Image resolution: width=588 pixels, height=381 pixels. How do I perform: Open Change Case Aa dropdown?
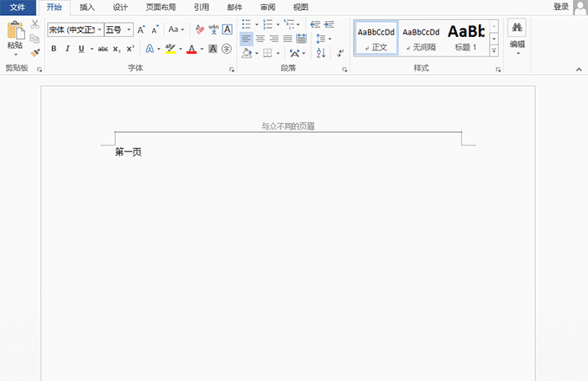point(176,29)
